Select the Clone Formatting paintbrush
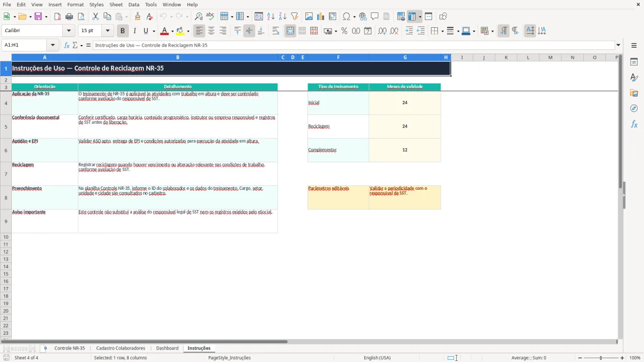 pos(138,17)
